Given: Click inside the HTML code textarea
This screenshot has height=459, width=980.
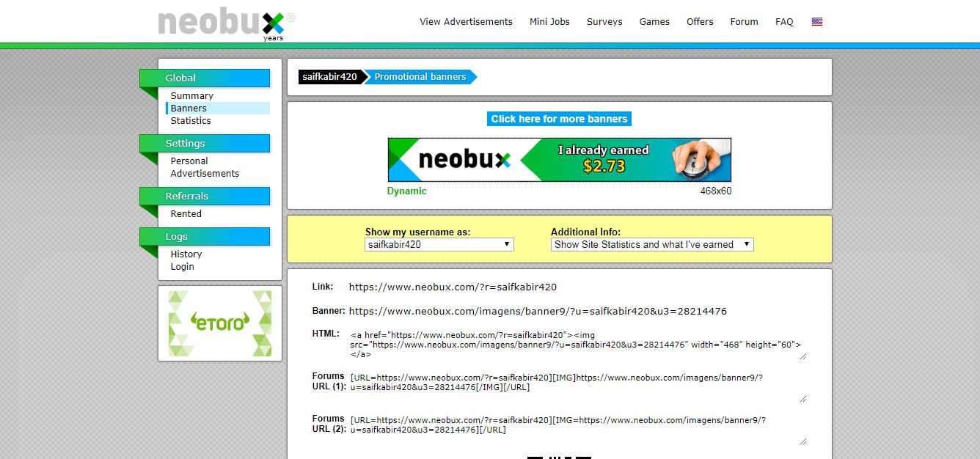Looking at the screenshot, I should point(578,345).
